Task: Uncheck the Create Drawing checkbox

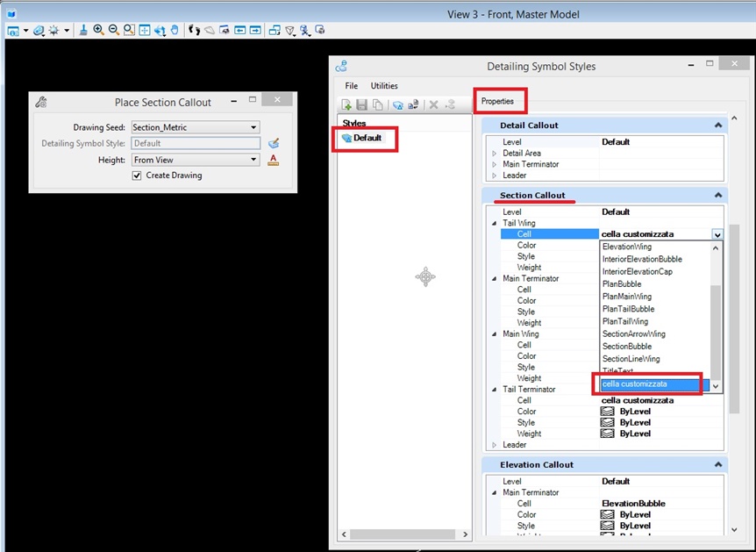Action: tap(137, 175)
